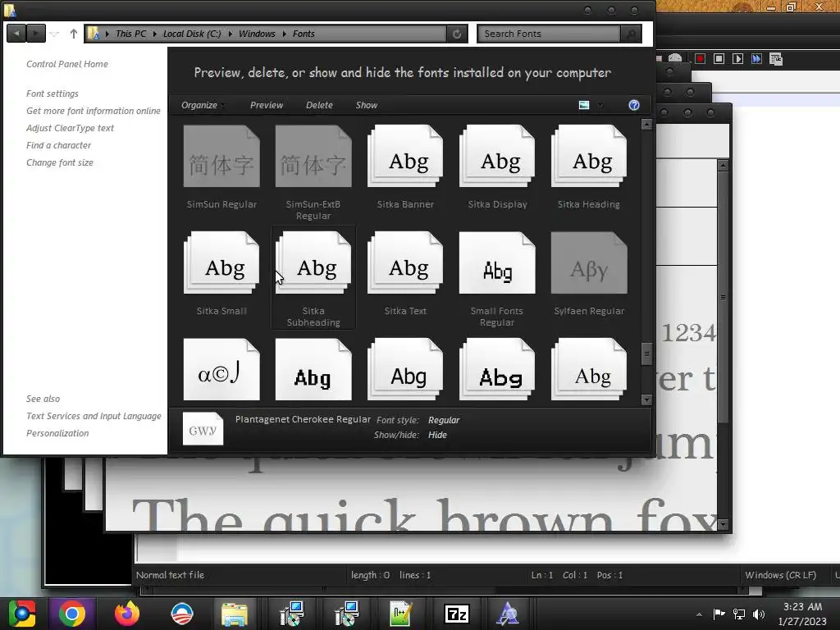The image size is (840, 630).
Task: Click the volume speaker tray icon
Action: pyautogui.click(x=759, y=614)
